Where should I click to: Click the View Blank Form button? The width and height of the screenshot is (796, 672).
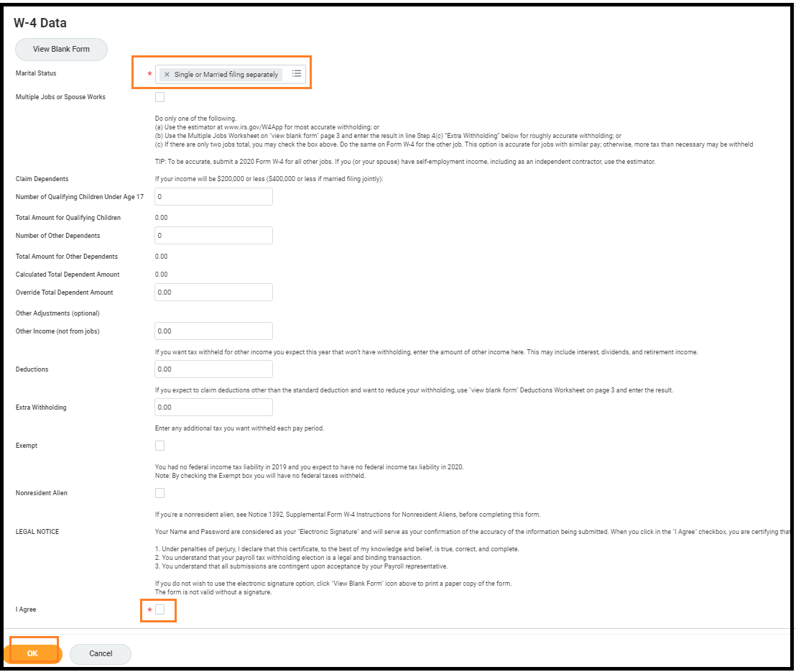(61, 50)
